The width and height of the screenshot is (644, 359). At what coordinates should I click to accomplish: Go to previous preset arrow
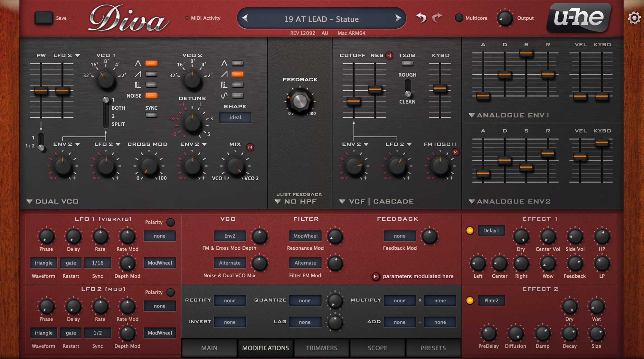point(245,18)
